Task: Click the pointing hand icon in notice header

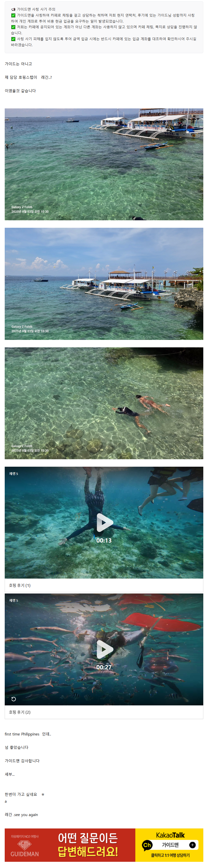Action: click(x=13, y=9)
